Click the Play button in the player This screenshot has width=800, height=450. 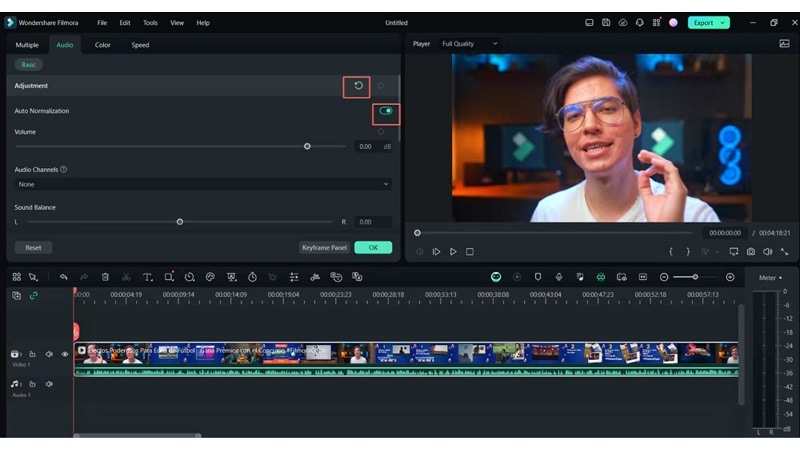[x=453, y=252]
